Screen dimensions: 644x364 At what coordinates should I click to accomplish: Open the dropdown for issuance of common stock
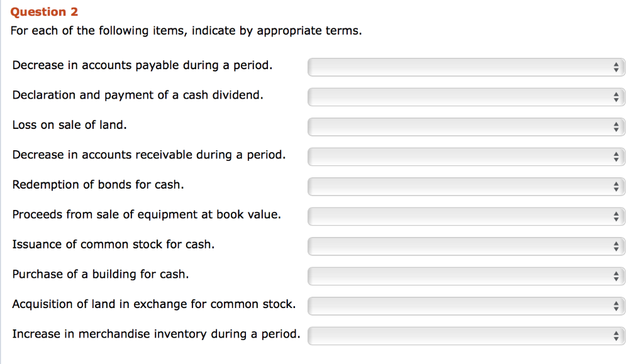coord(465,246)
